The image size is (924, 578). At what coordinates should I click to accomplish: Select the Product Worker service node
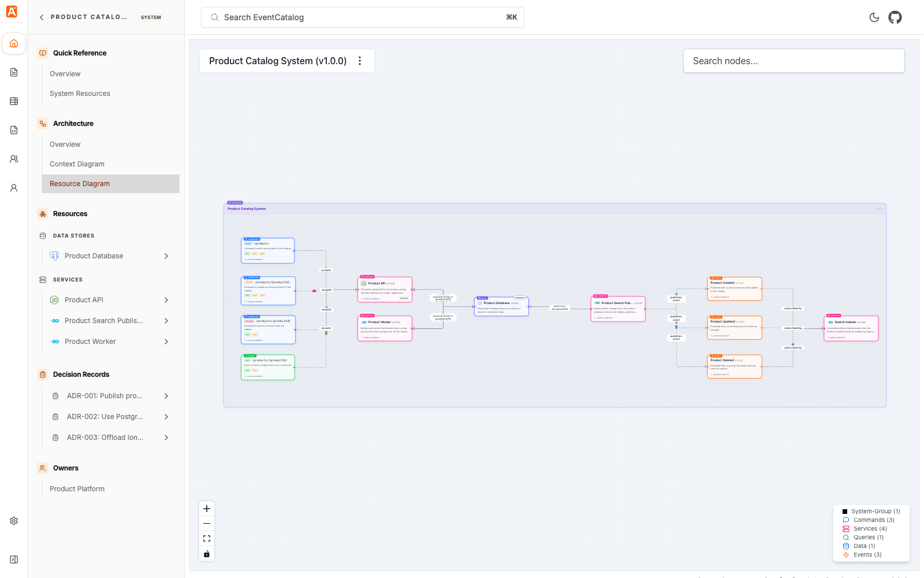tap(385, 328)
